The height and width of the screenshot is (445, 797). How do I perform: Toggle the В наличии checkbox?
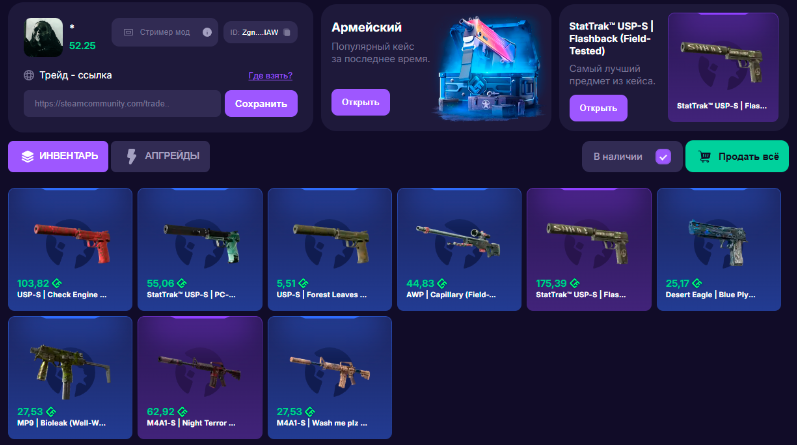[x=663, y=157]
